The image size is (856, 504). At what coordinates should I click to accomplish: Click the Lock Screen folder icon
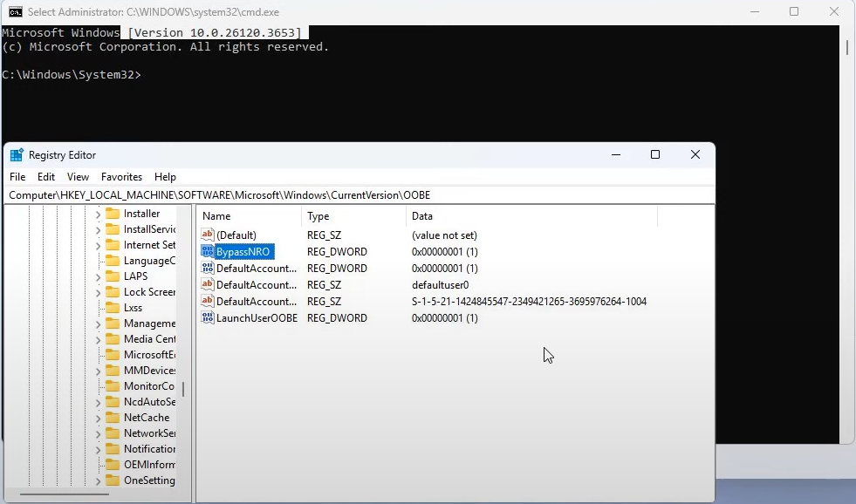113,292
